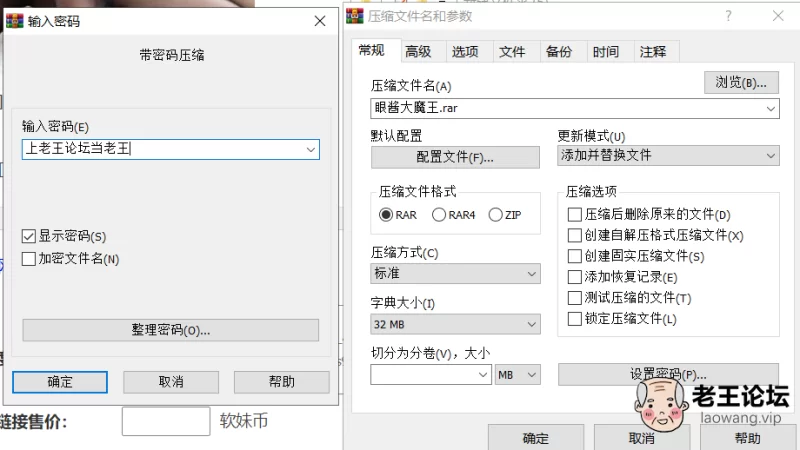Expand the archive name dropdown
Viewport: 800px width, 450px height.
pyautogui.click(x=770, y=109)
